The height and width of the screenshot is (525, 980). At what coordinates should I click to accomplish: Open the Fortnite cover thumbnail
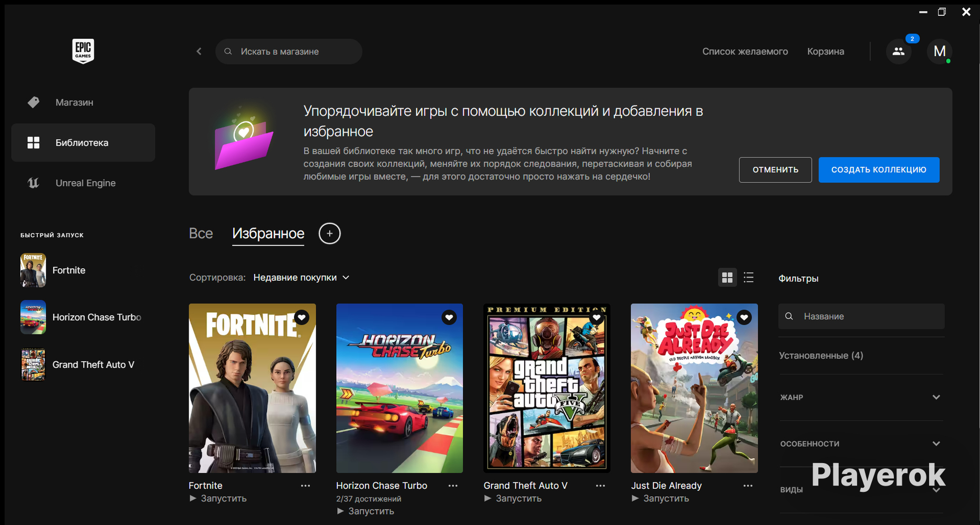pos(253,388)
